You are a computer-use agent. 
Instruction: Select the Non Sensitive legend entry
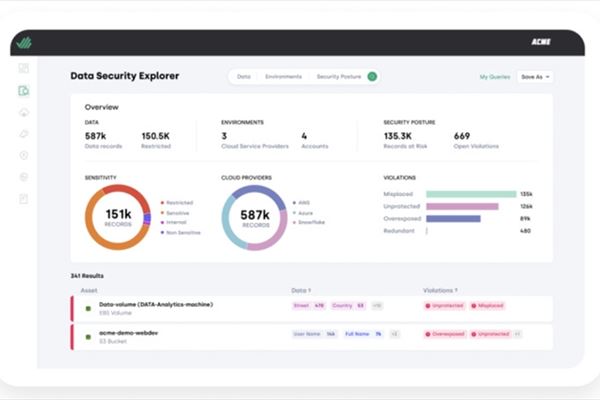click(x=181, y=232)
